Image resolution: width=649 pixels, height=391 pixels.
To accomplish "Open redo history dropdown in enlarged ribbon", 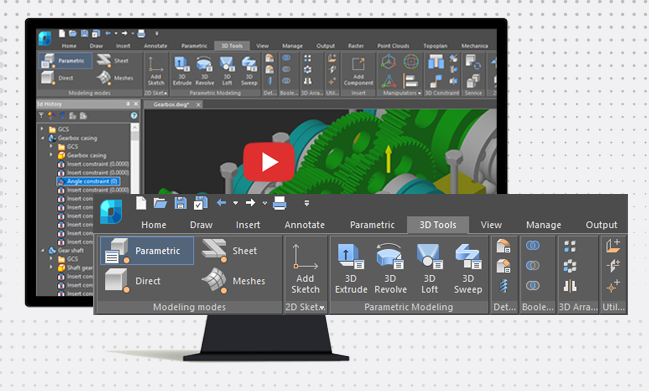I will [264, 203].
